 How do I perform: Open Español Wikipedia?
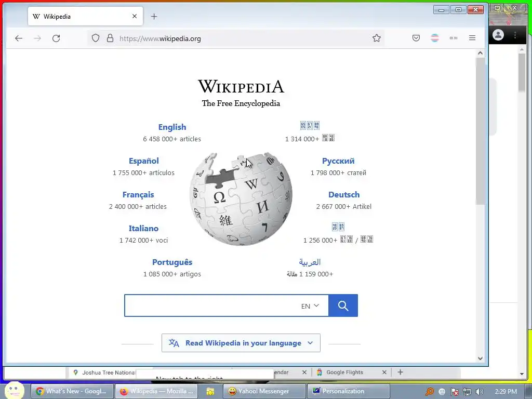coord(143,161)
